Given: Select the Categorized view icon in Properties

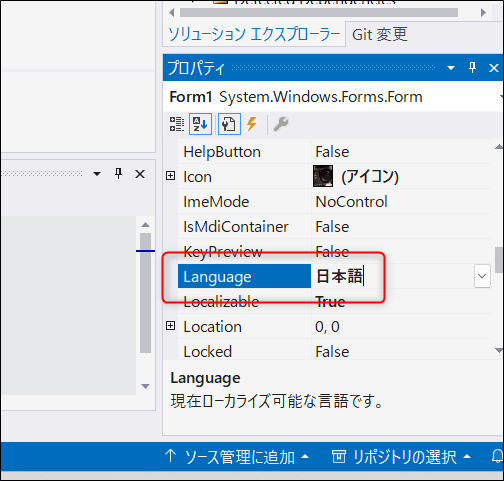Looking at the screenshot, I should (x=177, y=124).
